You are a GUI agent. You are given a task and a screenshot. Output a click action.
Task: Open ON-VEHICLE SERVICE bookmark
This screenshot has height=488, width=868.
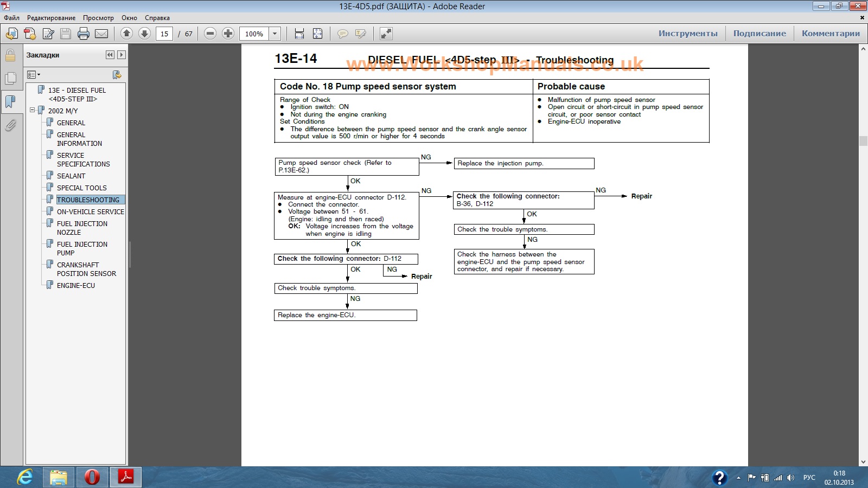click(91, 212)
